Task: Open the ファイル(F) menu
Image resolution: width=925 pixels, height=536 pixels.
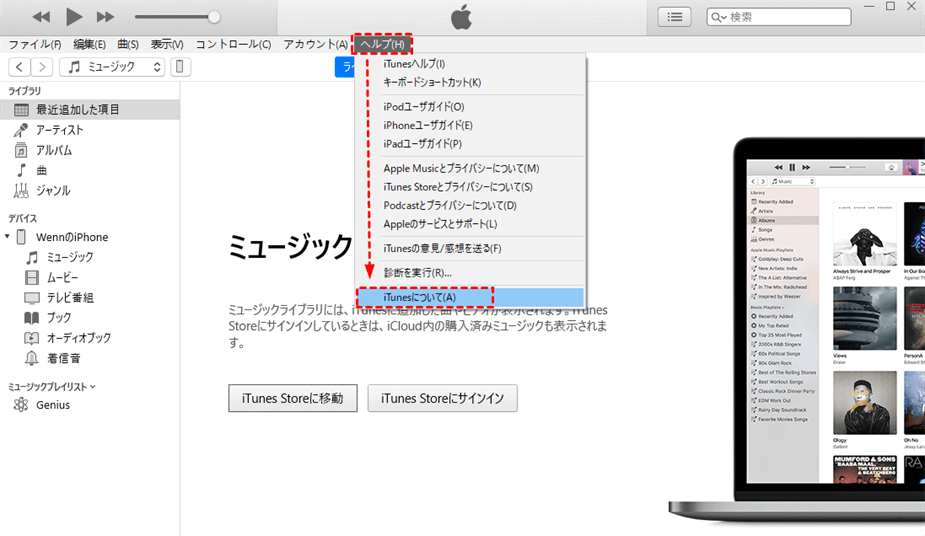Action: tap(34, 44)
